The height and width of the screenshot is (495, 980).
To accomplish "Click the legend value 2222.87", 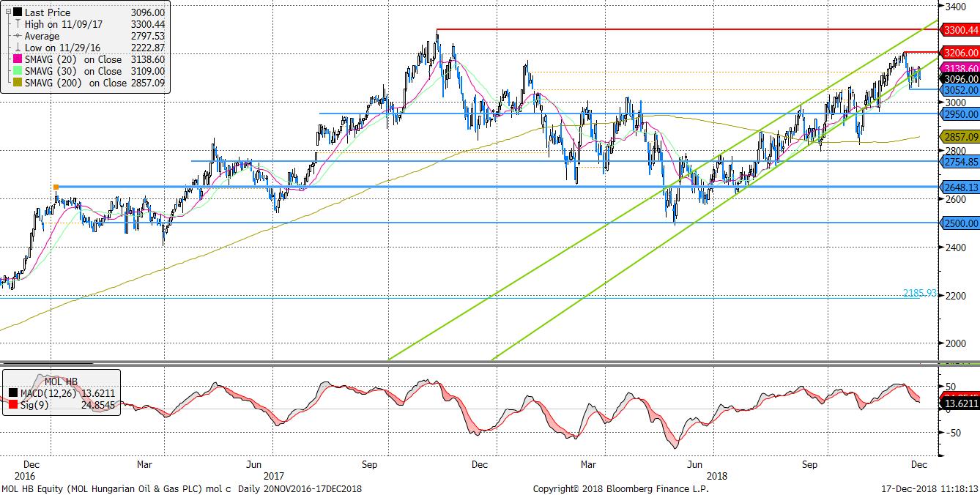I will click(146, 48).
